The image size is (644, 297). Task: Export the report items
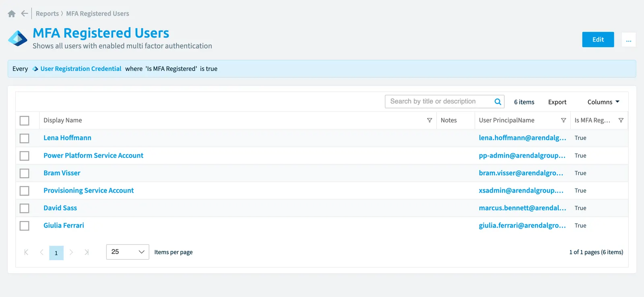click(x=557, y=102)
